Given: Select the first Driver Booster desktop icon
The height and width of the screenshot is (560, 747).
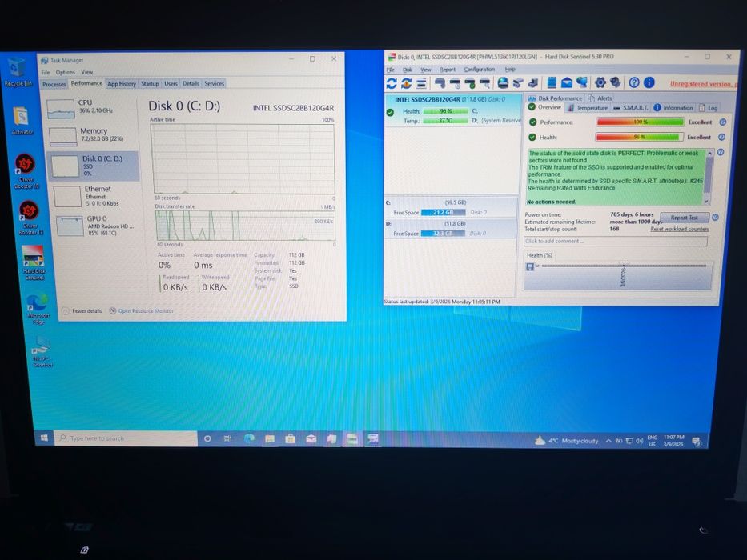Looking at the screenshot, I should point(26,171).
